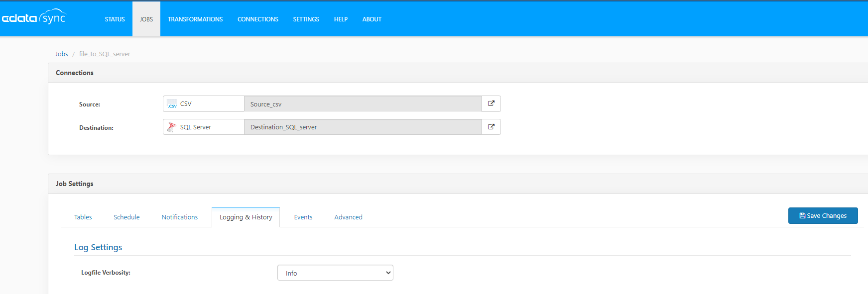Click the CSV source type icon
The width and height of the screenshot is (868, 294).
[172, 104]
